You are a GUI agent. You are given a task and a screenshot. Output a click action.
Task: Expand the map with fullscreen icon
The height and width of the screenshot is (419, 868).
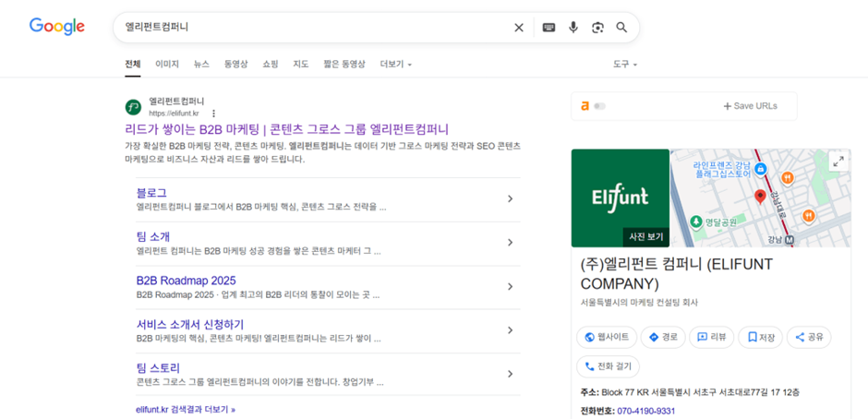coord(838,162)
